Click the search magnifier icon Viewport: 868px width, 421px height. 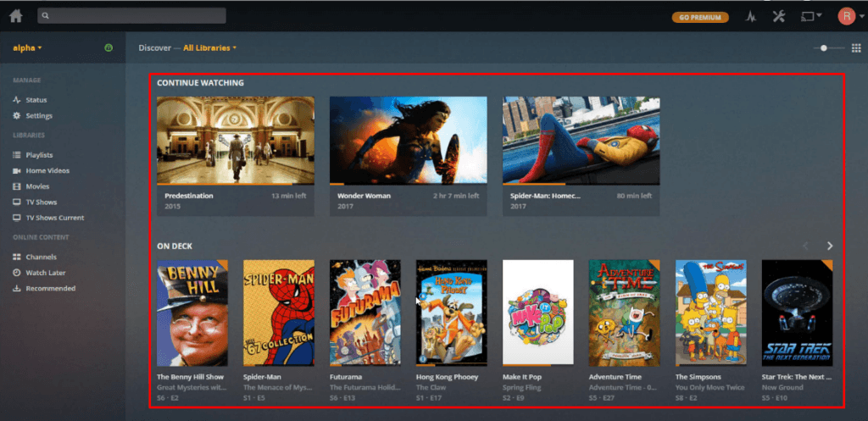[x=46, y=16]
